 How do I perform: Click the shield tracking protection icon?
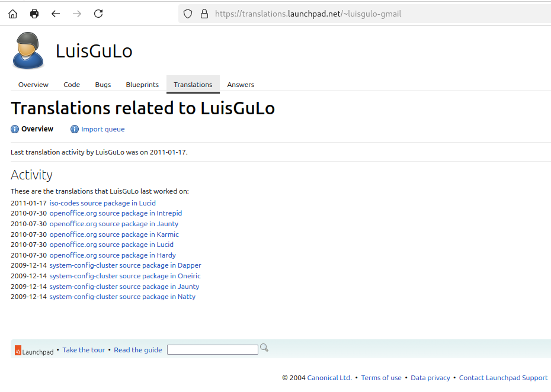(x=188, y=14)
